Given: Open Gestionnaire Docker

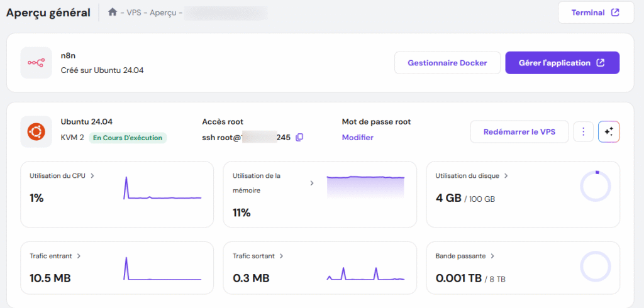Looking at the screenshot, I should (447, 63).
